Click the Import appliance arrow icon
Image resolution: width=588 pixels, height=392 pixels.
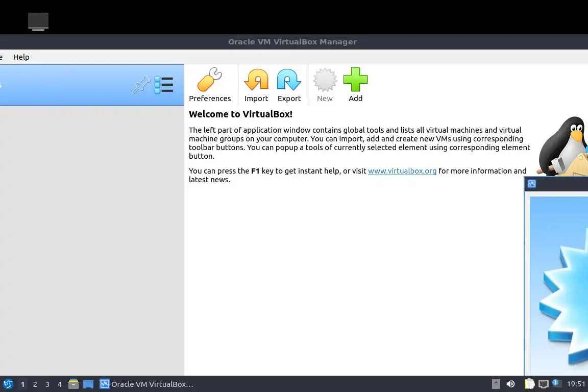tap(256, 85)
